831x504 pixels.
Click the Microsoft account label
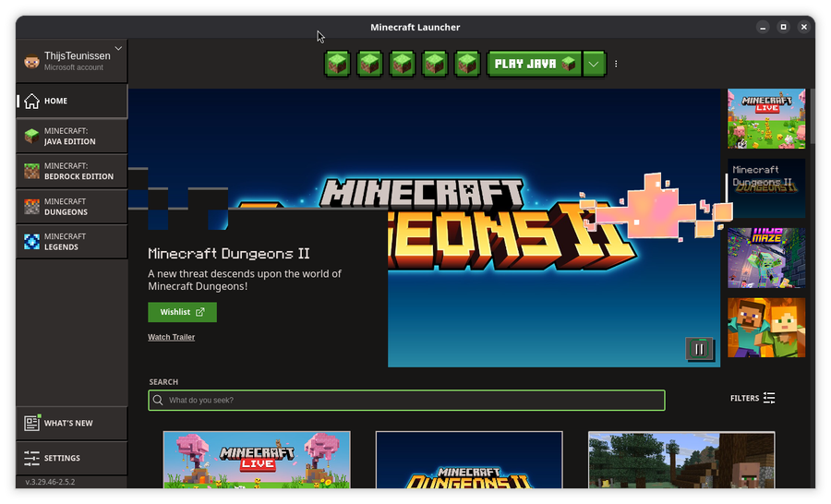pyautogui.click(x=74, y=67)
